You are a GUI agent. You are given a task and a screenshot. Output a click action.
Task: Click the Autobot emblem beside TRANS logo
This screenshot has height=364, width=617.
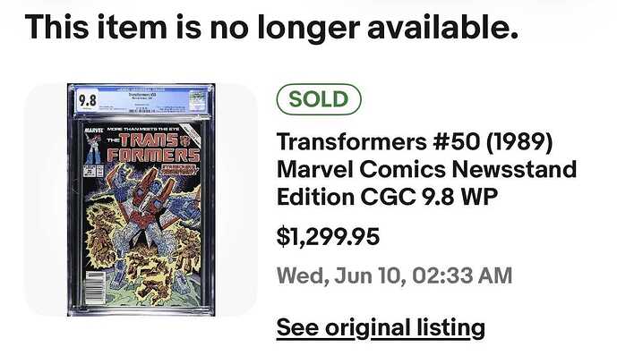tap(185, 140)
